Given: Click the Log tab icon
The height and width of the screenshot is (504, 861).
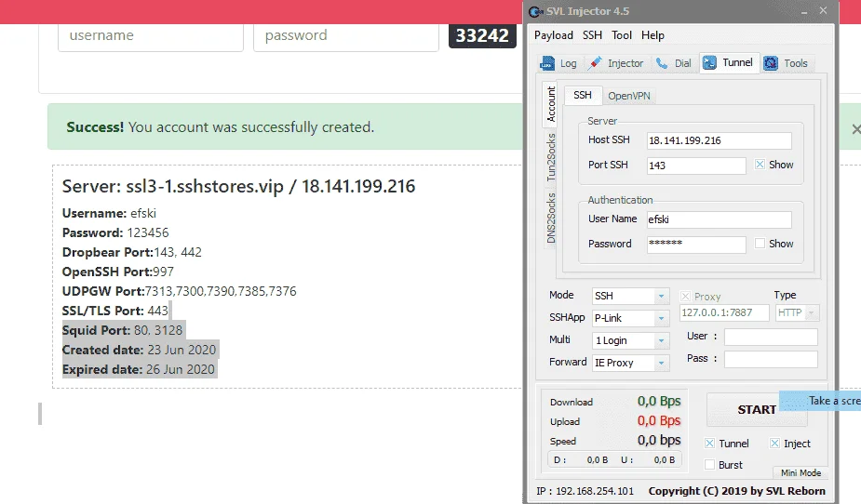Looking at the screenshot, I should pos(547,63).
